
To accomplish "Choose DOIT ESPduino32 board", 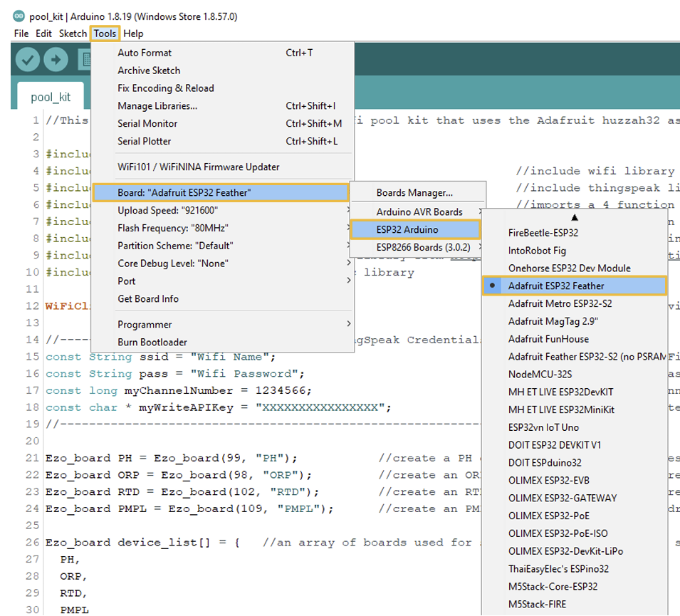I will pos(575,463).
